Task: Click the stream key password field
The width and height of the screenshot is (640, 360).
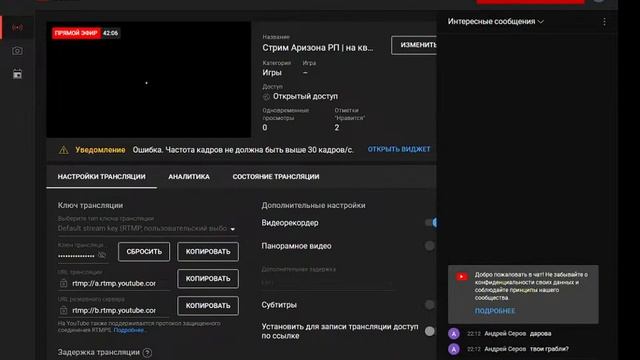Action: click(76, 256)
